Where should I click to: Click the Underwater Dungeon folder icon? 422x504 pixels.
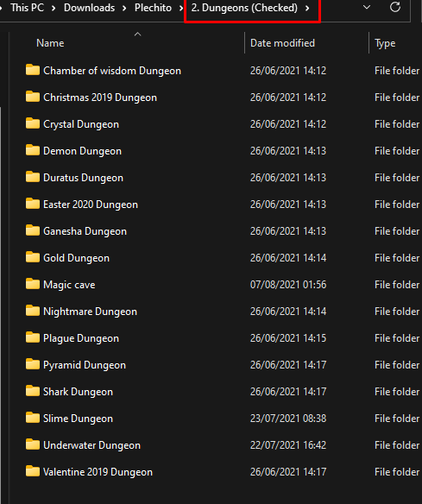click(x=33, y=444)
